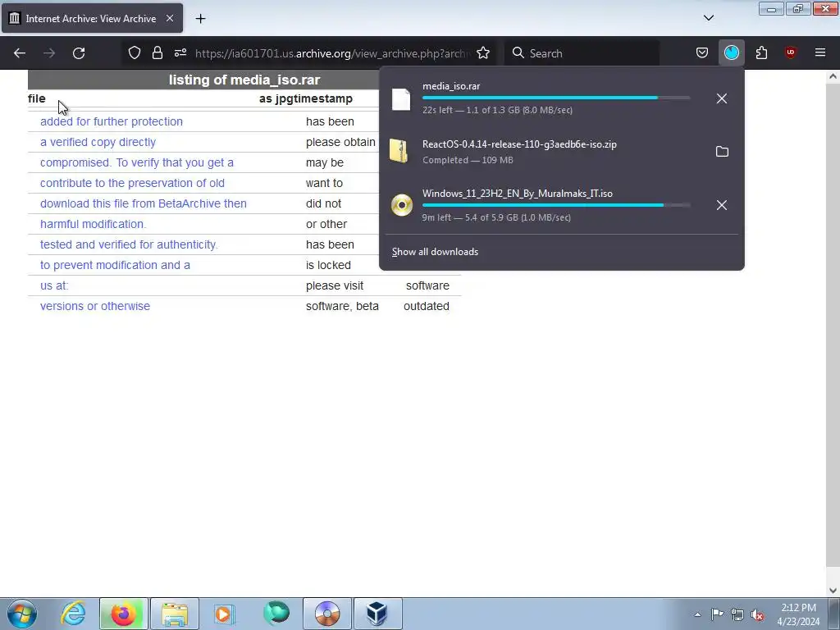840x630 pixels.
Task: Close the Internet Archive tab
Action: click(x=169, y=18)
